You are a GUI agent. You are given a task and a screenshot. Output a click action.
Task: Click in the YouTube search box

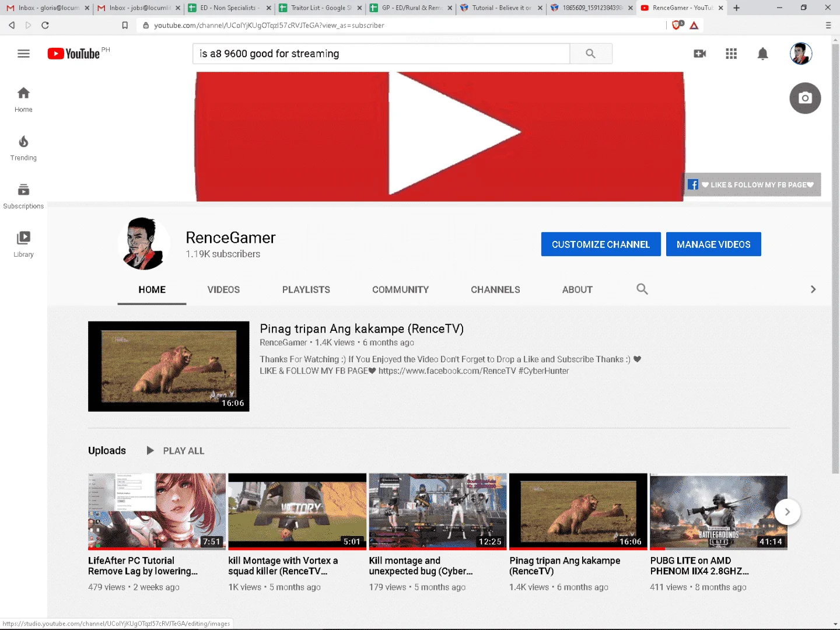[x=381, y=54]
